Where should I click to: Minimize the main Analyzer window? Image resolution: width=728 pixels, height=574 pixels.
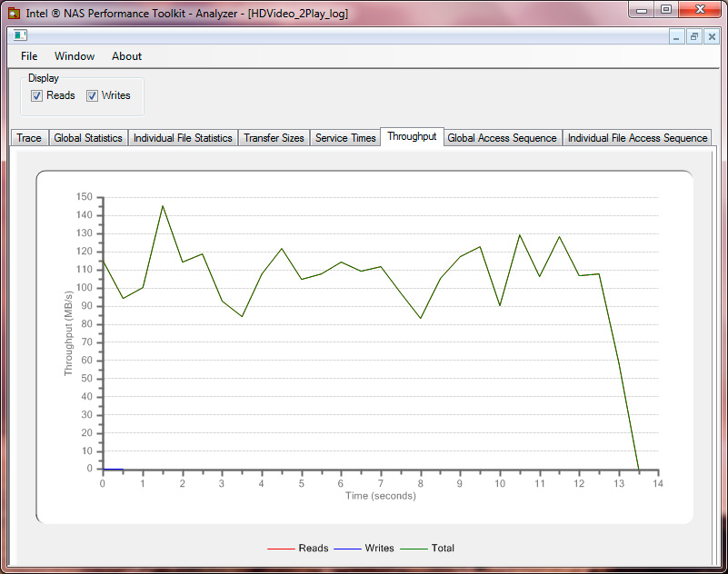pyautogui.click(x=642, y=10)
